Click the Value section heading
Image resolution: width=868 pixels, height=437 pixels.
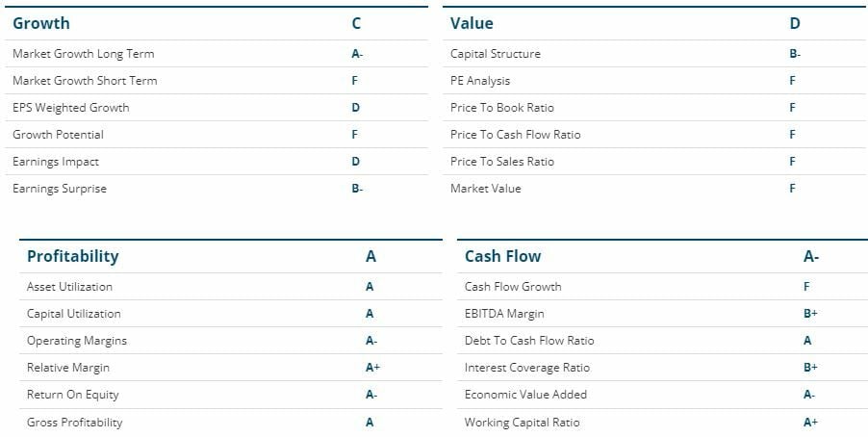(x=472, y=23)
